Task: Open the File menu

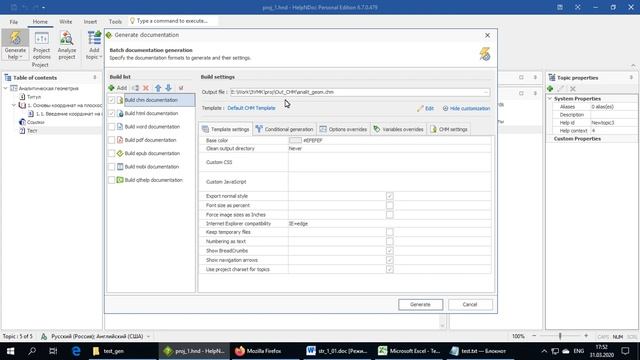Action: (13, 22)
